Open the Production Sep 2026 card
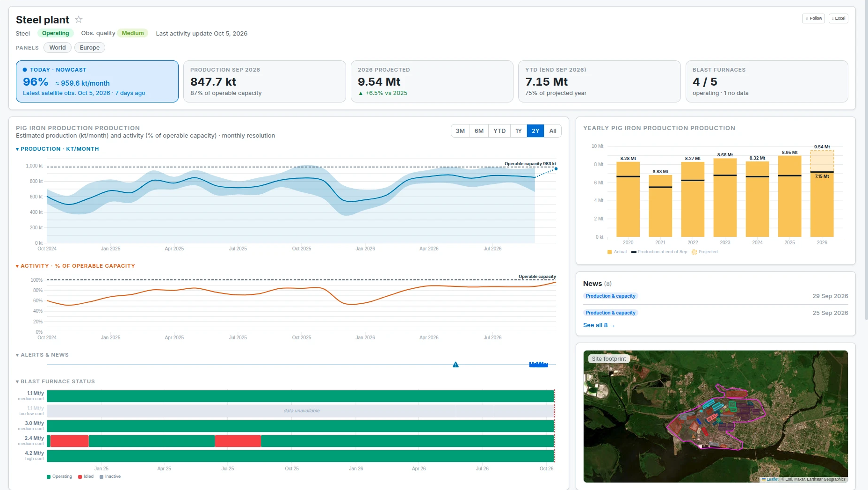Viewport: 868px width, 490px height. 265,81
